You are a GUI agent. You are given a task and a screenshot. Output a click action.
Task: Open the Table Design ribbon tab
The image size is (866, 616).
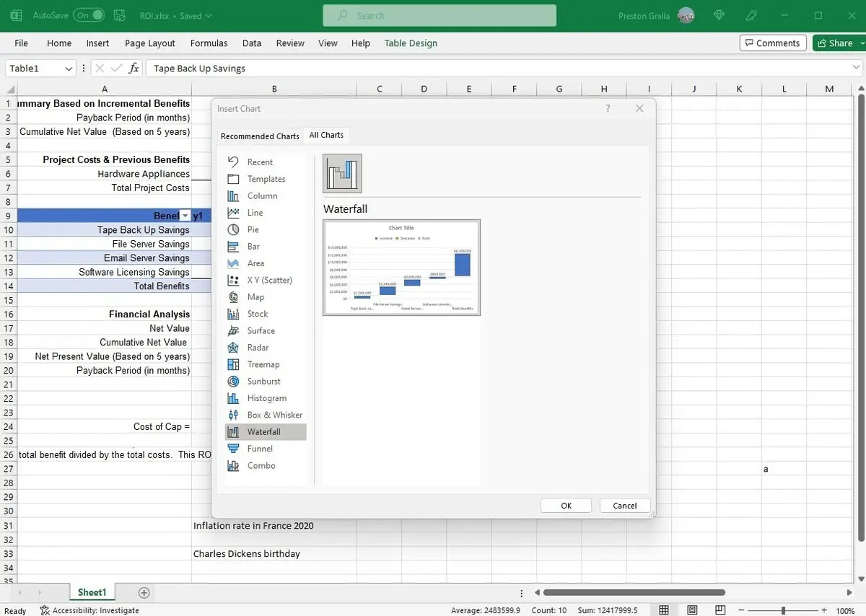point(411,43)
